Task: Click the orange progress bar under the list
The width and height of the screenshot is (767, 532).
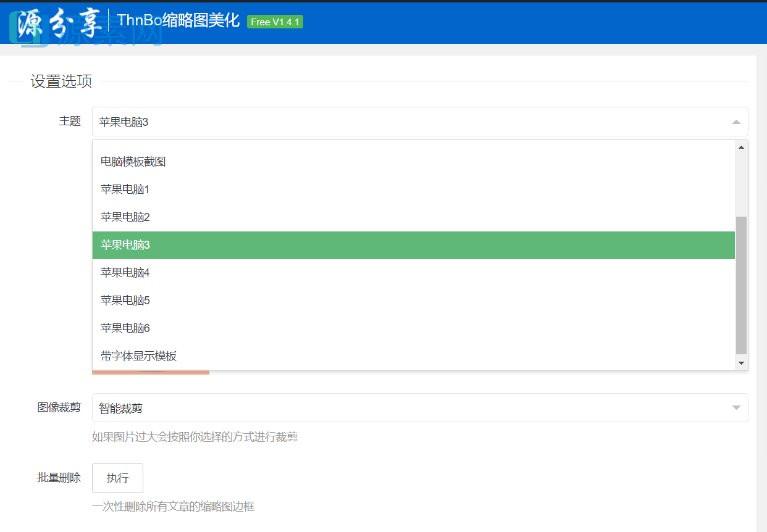Action: pos(150,372)
